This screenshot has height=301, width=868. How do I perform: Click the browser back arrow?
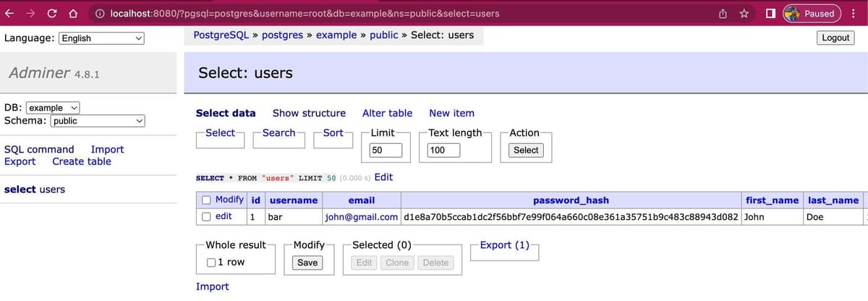(10, 14)
